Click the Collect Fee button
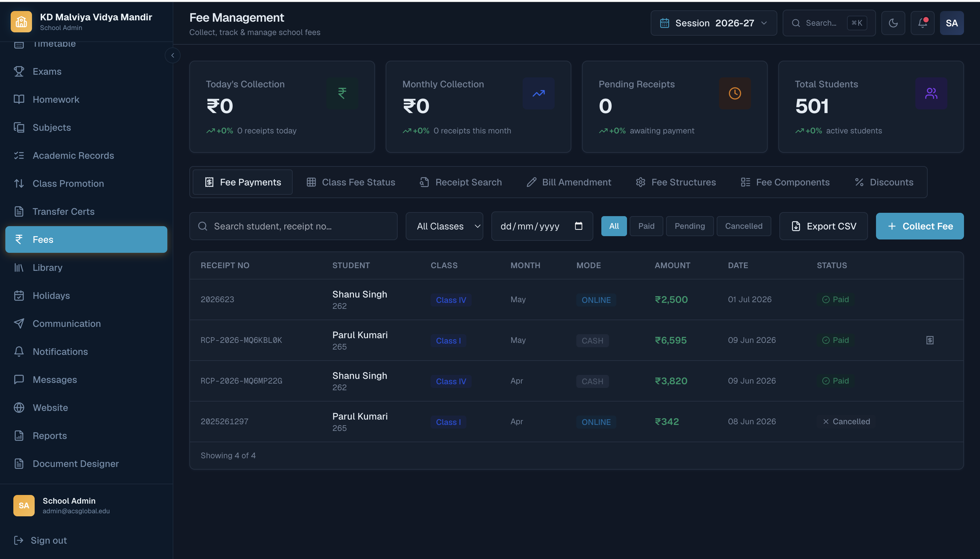Viewport: 980px width, 559px height. point(920,226)
